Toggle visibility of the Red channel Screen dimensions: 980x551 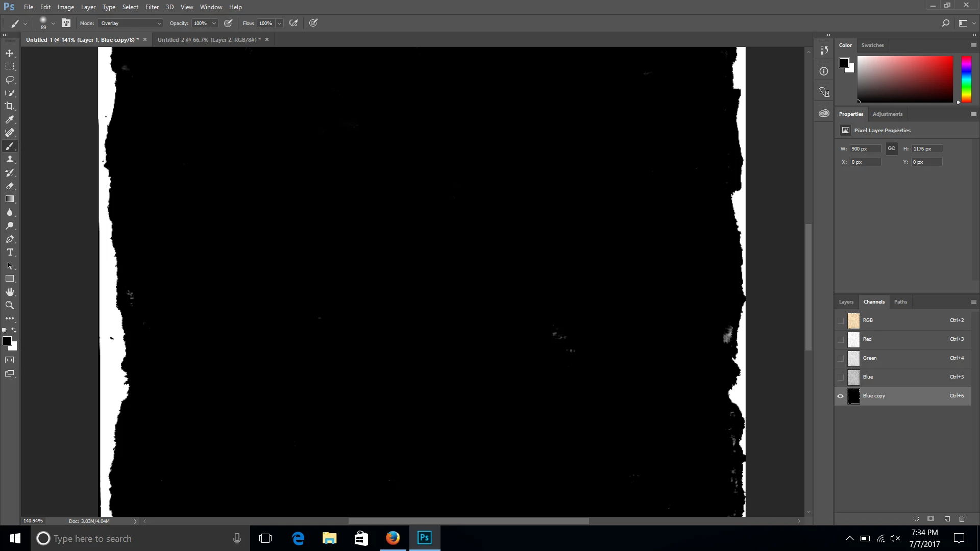pyautogui.click(x=840, y=339)
